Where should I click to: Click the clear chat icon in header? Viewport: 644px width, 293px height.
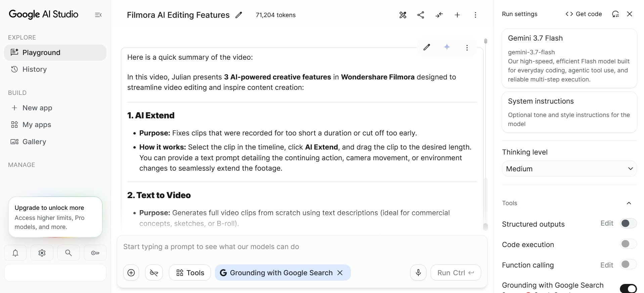tap(403, 15)
